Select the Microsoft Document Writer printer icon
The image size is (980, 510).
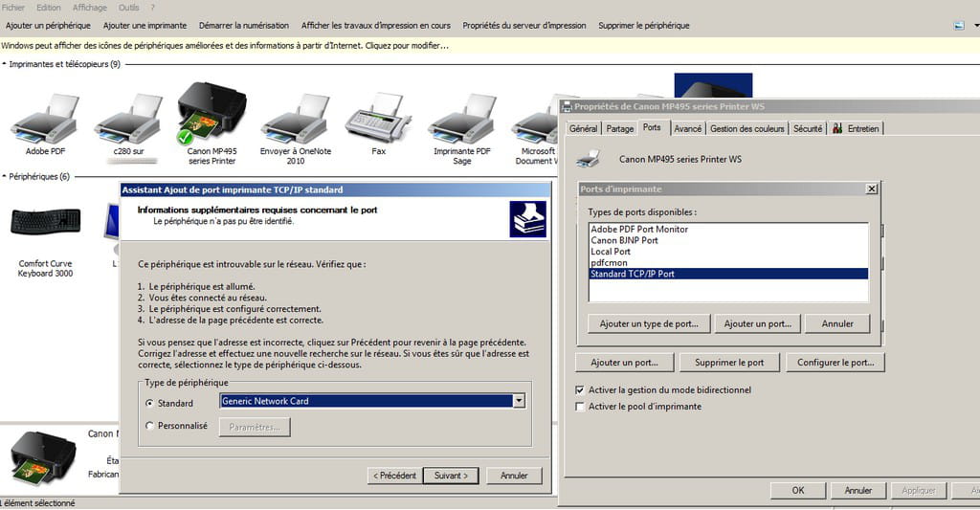536,119
